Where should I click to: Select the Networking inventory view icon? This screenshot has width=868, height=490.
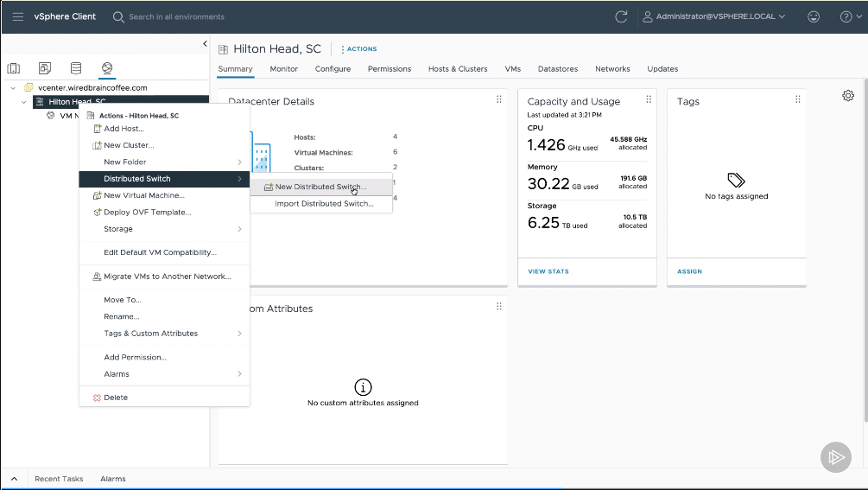[x=107, y=69]
